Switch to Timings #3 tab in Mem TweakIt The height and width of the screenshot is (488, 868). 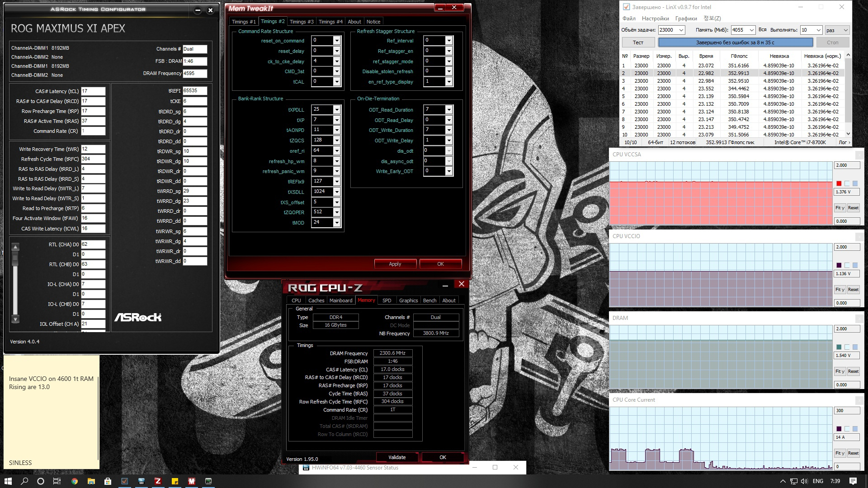[x=301, y=22]
